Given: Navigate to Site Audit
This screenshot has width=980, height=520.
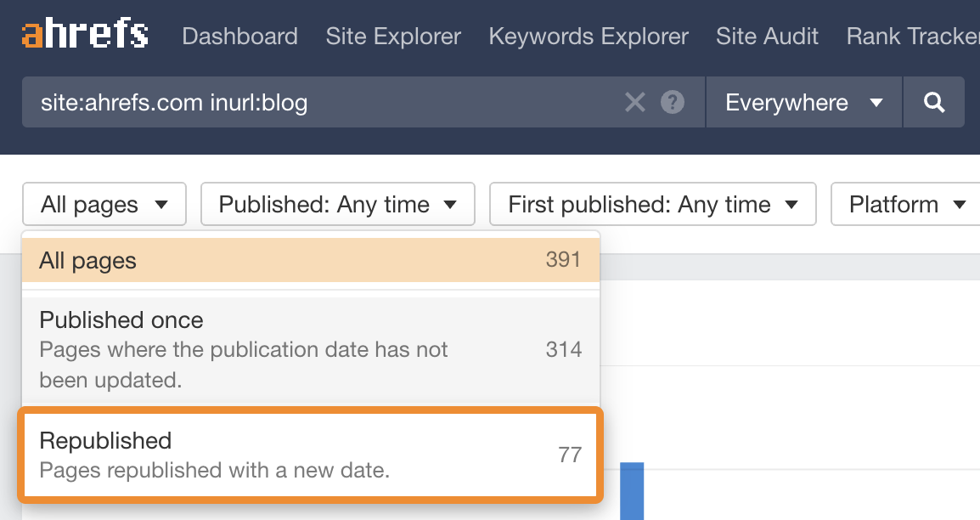Looking at the screenshot, I should (767, 37).
